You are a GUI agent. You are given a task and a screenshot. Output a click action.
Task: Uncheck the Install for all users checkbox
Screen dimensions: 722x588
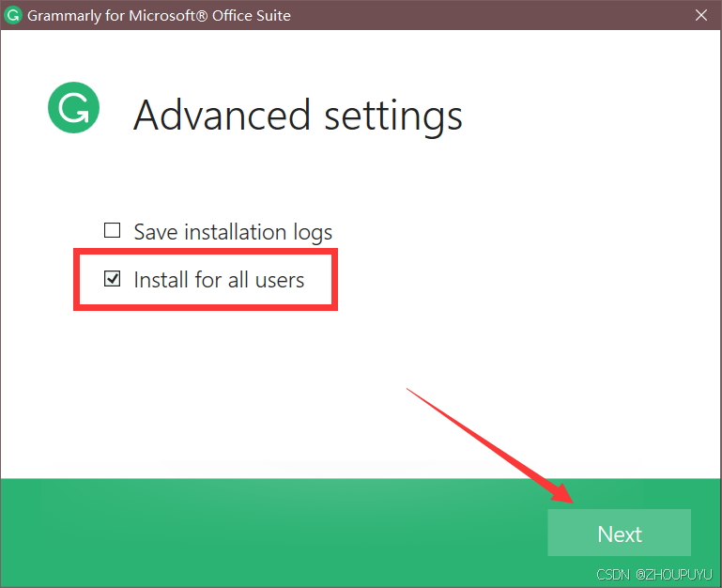point(113,279)
